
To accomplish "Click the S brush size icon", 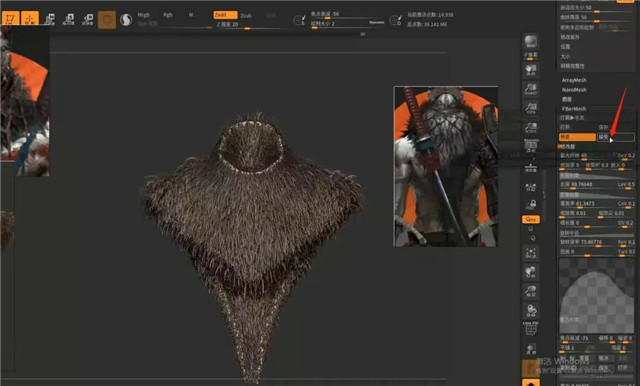I will coord(299,20).
